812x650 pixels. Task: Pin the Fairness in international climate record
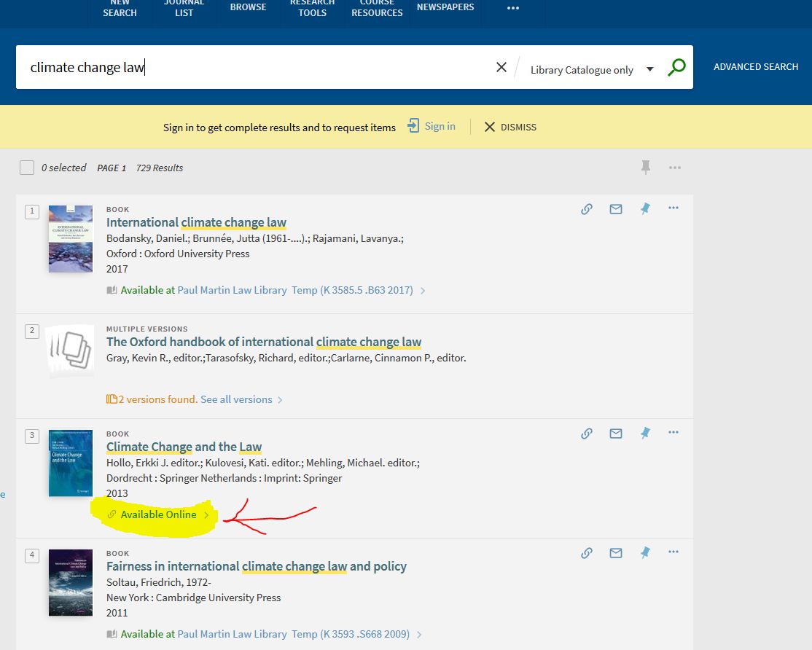point(645,552)
